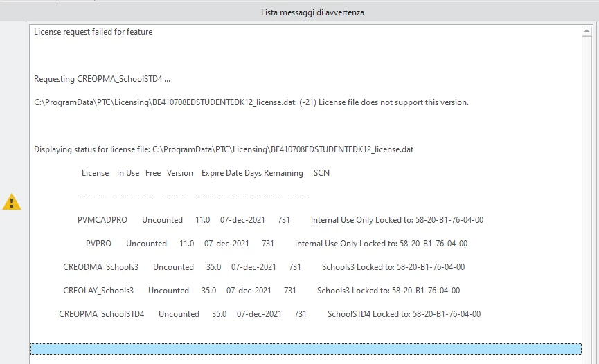Select the PVPRO license name
Image resolution: width=599 pixels, height=364 pixels.
pyautogui.click(x=98, y=244)
